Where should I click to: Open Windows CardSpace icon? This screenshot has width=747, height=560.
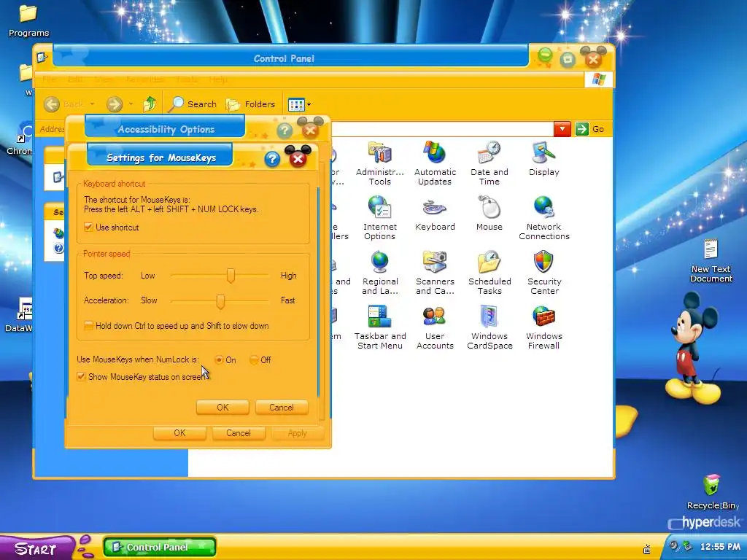coord(489,327)
